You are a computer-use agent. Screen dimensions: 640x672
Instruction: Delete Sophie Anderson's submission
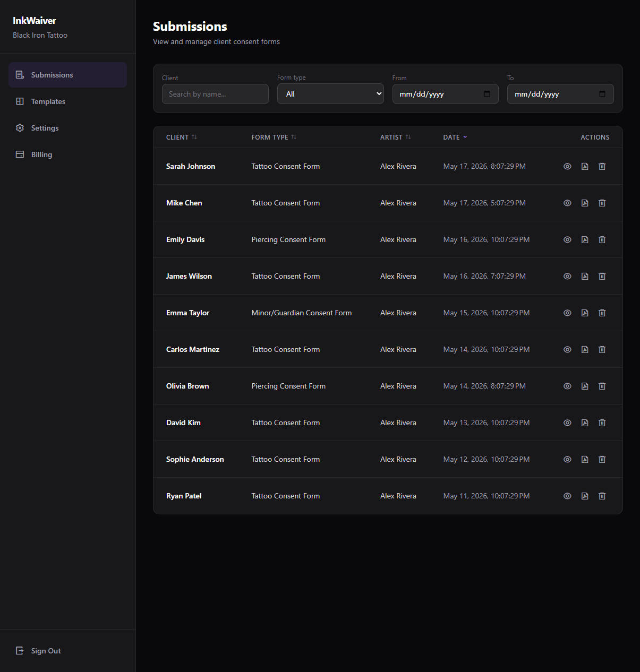[x=602, y=459]
